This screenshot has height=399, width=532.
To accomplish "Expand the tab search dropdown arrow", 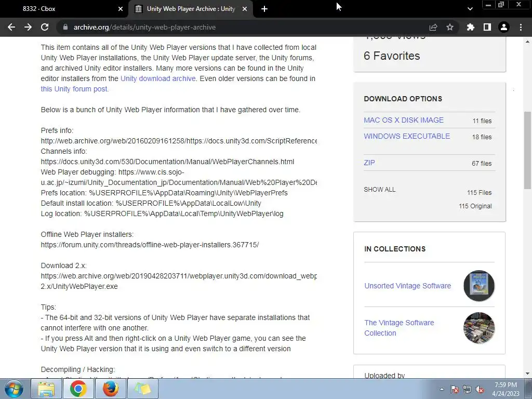I will pyautogui.click(x=470, y=9).
